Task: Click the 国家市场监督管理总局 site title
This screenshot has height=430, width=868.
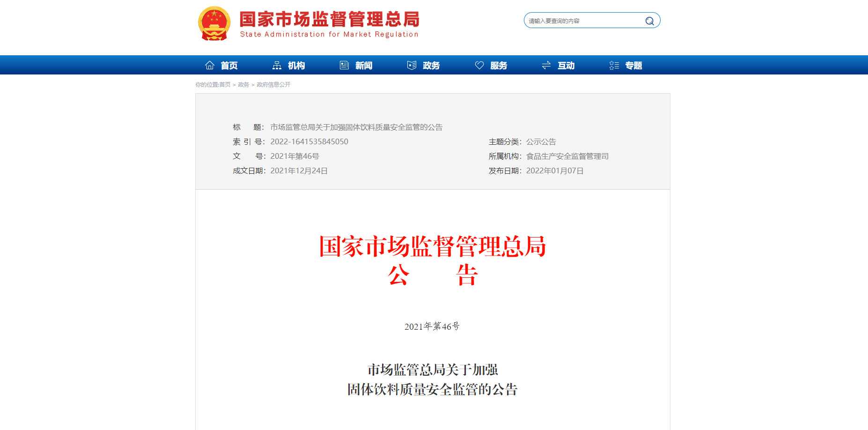Action: (330, 19)
